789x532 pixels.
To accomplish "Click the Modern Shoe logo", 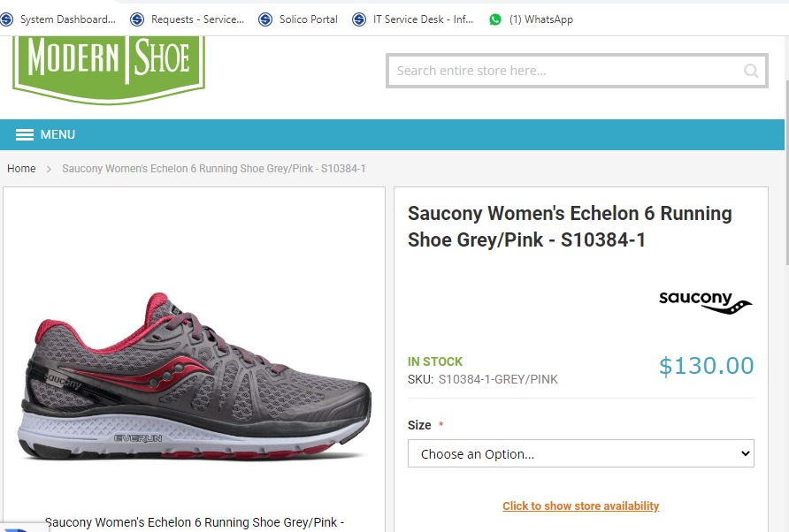I will point(109,64).
